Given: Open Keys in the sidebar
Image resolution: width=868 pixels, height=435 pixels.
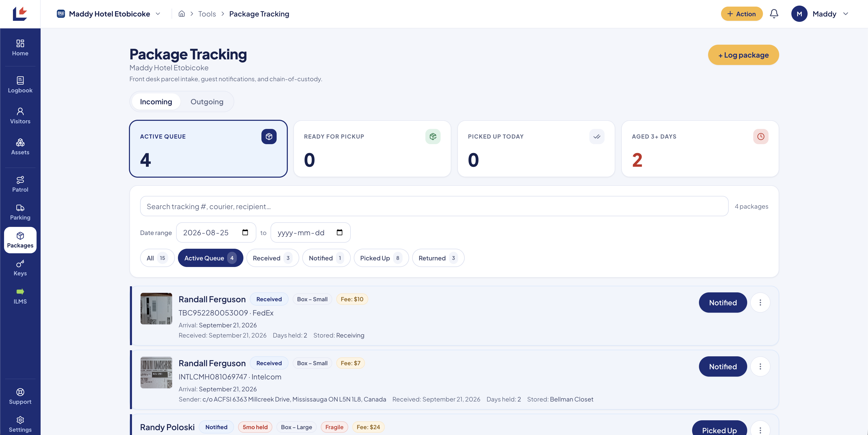Looking at the screenshot, I should (20, 268).
